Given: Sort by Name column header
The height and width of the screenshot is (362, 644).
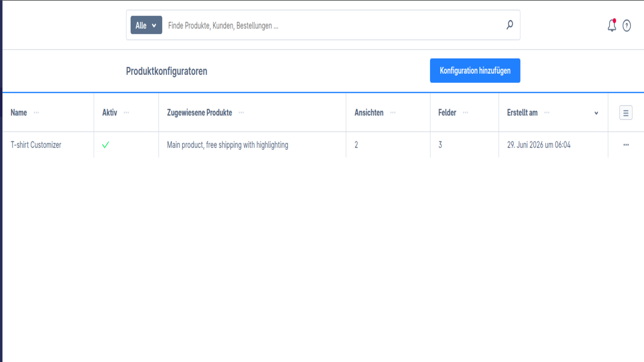Looking at the screenshot, I should [x=19, y=113].
